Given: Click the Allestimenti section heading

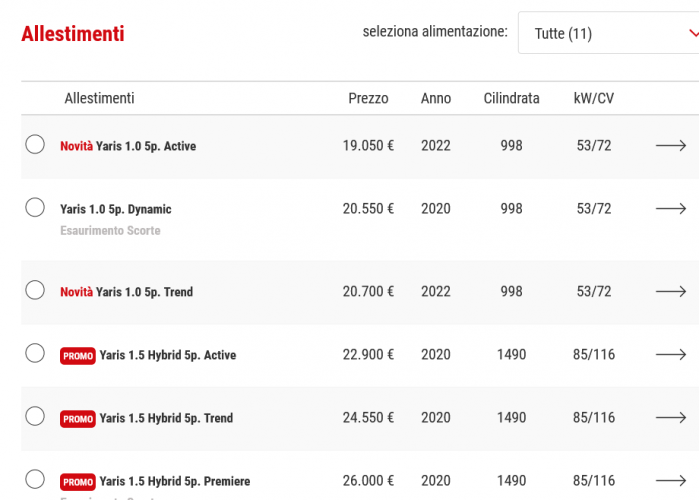Looking at the screenshot, I should coord(73,34).
